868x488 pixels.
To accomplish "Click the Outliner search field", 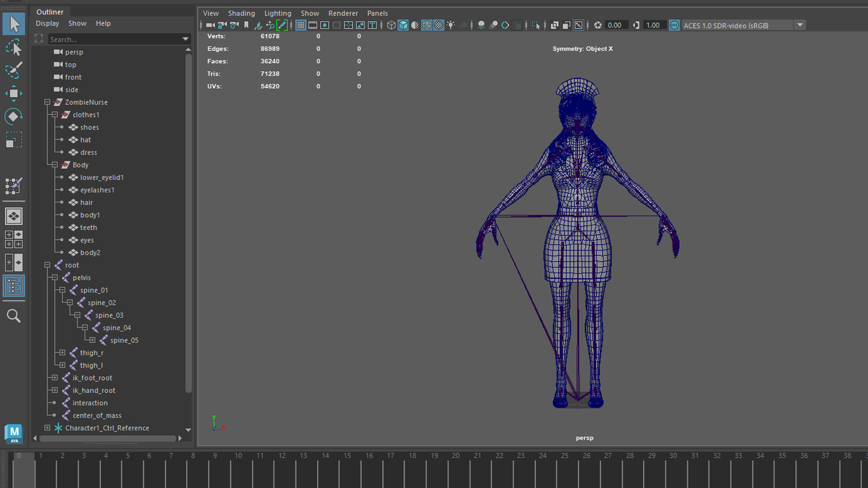I will (x=113, y=39).
